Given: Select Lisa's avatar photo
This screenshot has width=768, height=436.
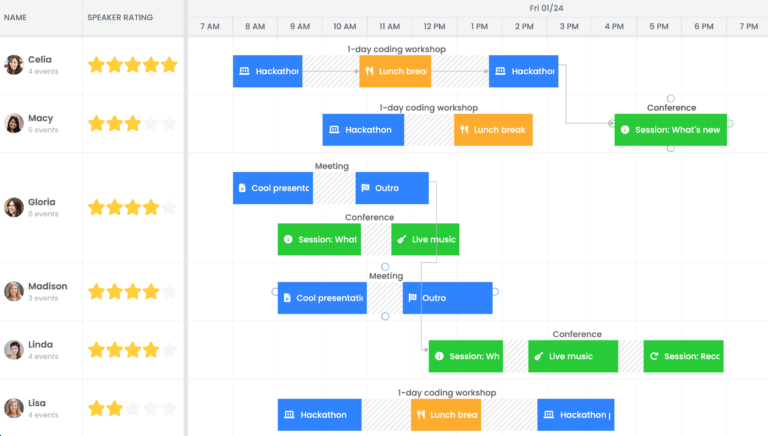Looking at the screenshot, I should (14, 408).
